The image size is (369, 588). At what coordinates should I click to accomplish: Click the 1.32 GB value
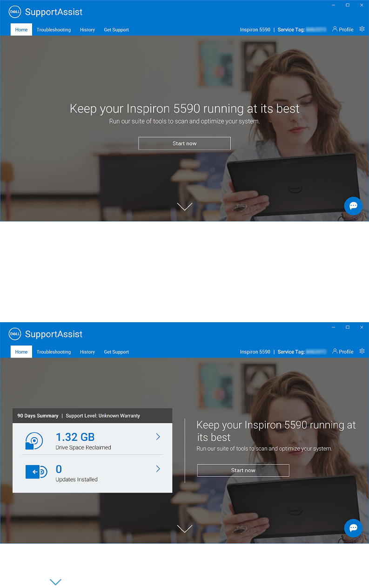pyautogui.click(x=75, y=437)
